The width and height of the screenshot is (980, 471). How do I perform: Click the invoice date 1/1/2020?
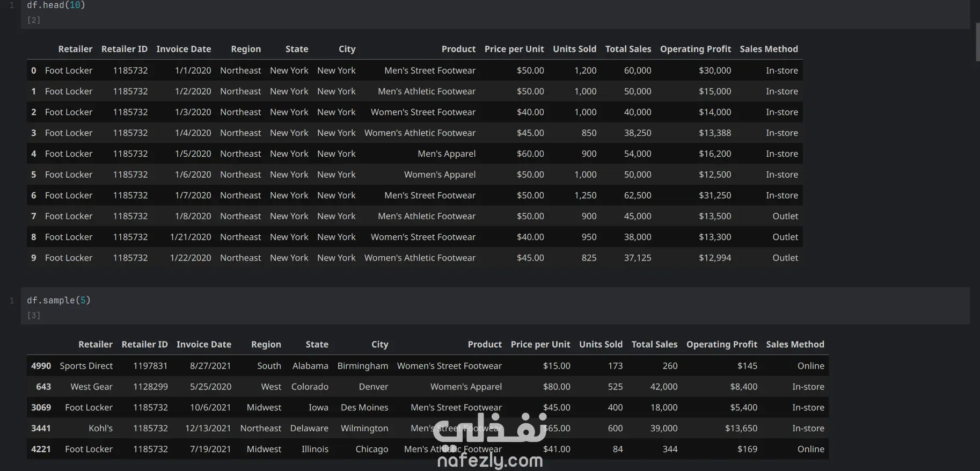(193, 70)
